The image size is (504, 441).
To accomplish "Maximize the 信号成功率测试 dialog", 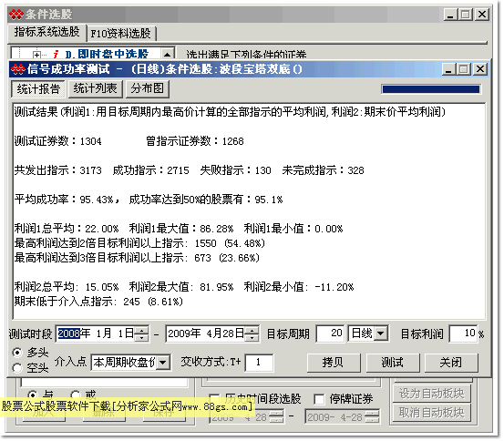I will pos(464,69).
